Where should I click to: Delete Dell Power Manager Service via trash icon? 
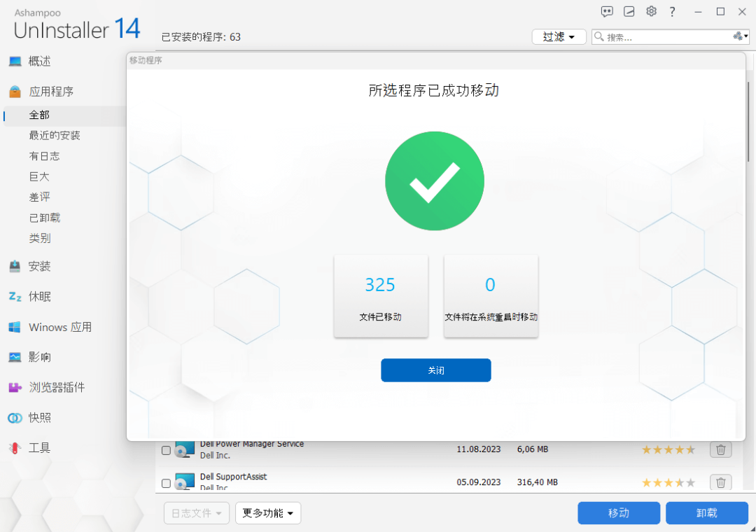721,449
